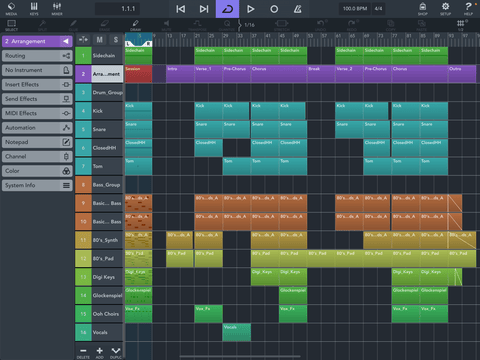Open the Setup gear menu

coord(445,9)
